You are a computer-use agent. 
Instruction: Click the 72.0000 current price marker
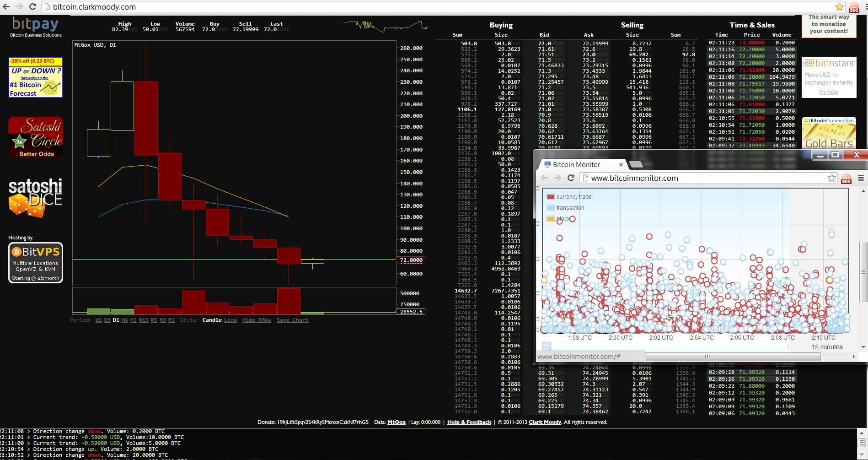coord(411,260)
